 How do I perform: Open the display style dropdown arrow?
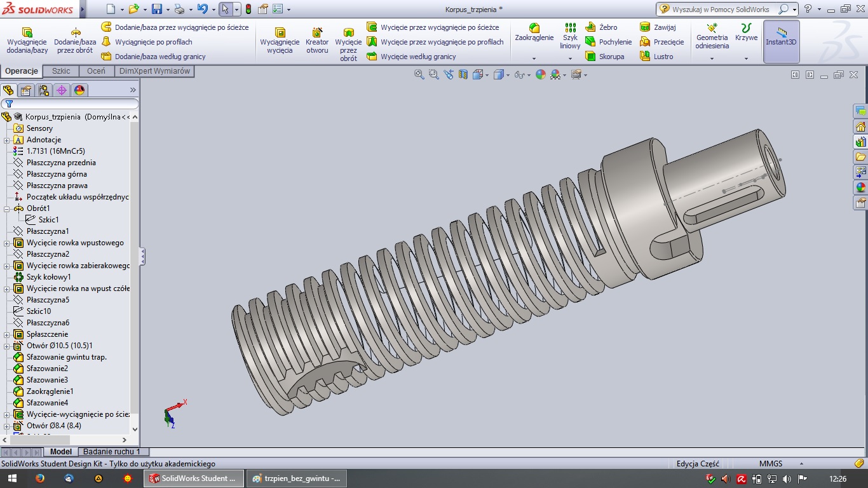point(507,75)
